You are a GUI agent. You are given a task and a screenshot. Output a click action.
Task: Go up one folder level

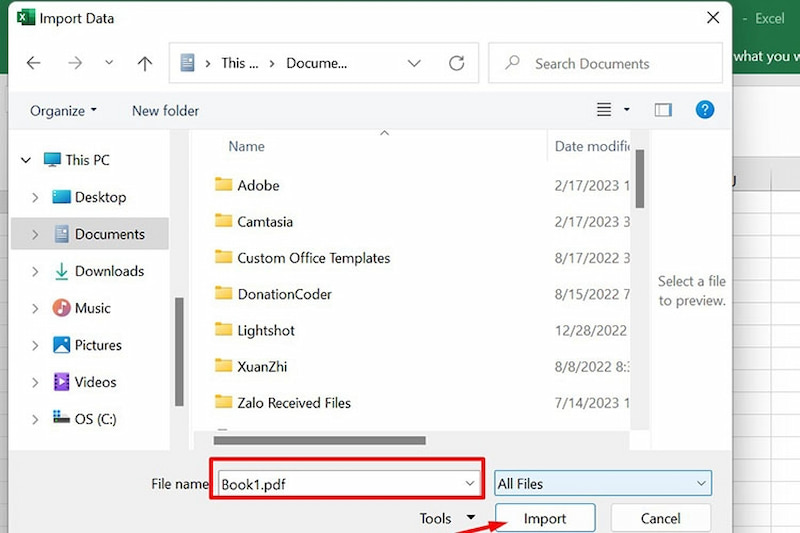tap(145, 63)
